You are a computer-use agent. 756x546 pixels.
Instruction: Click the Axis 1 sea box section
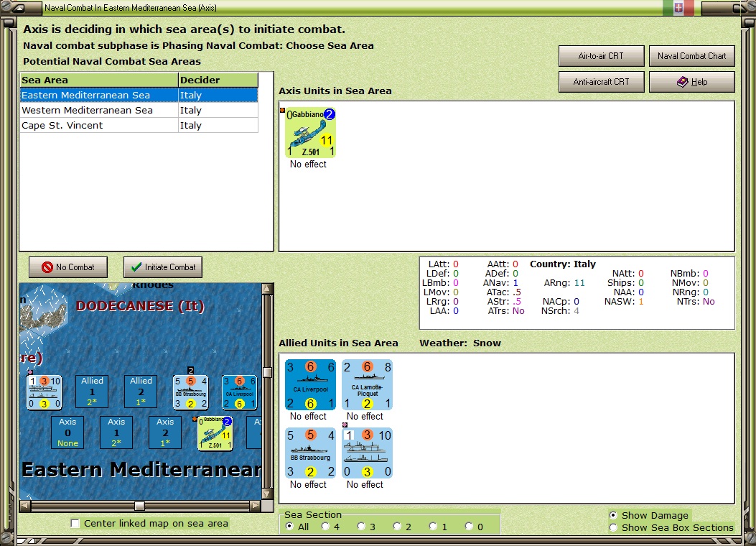(116, 432)
